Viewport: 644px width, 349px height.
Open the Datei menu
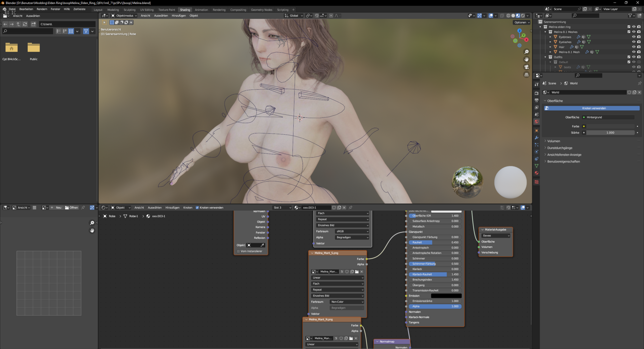(12, 9)
